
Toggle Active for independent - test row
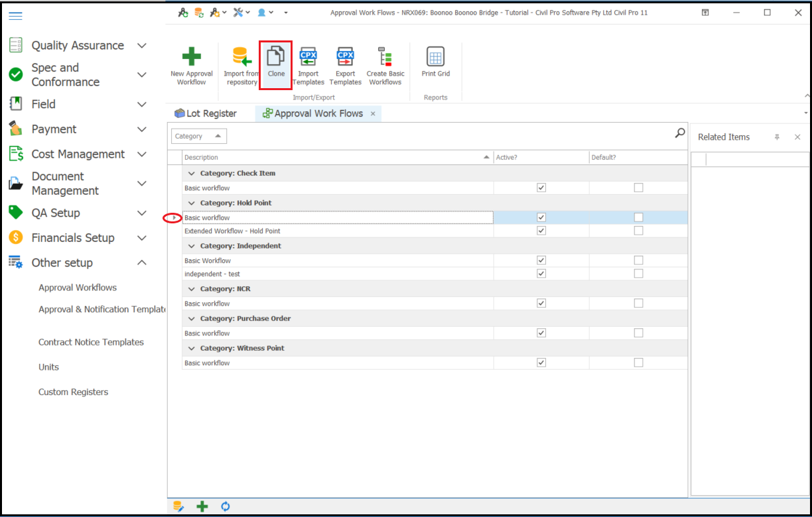point(541,273)
